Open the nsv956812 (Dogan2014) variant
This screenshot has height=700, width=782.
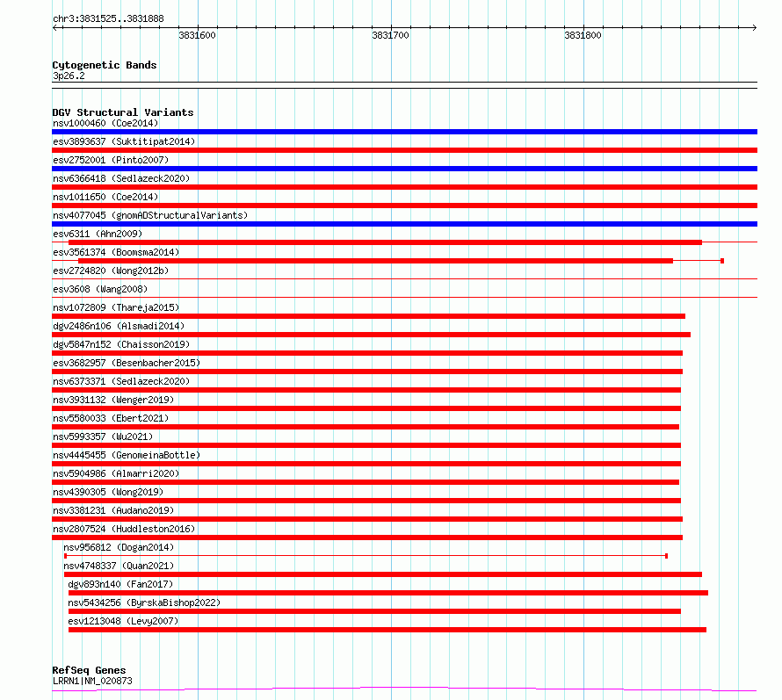click(119, 547)
